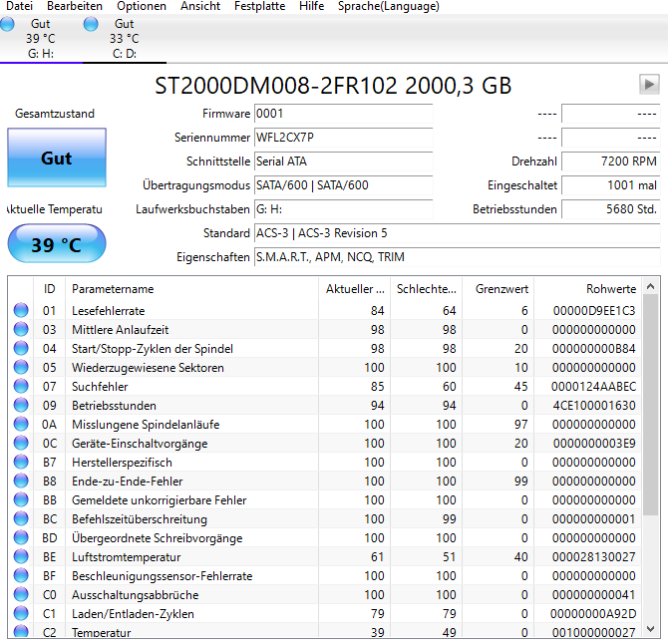The width and height of the screenshot is (668, 644).
Task: Select raw value 00000D9EE1C3
Action: pos(594,310)
